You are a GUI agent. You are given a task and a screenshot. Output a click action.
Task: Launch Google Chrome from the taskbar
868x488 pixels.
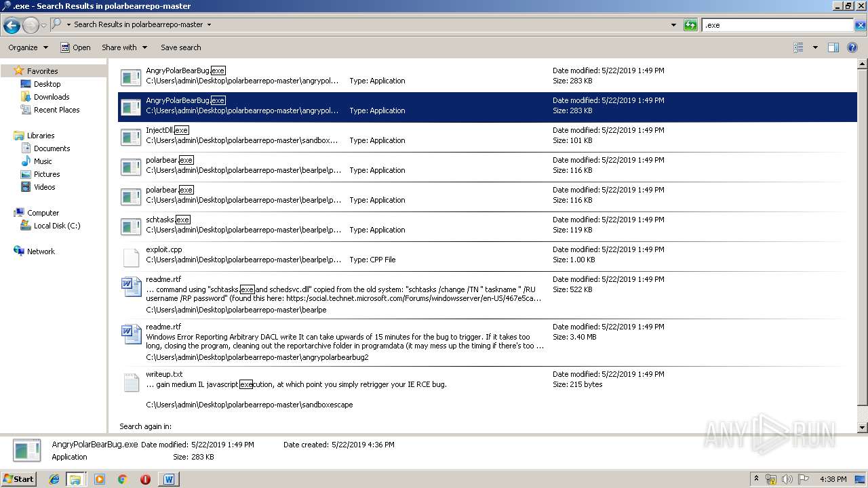point(123,479)
